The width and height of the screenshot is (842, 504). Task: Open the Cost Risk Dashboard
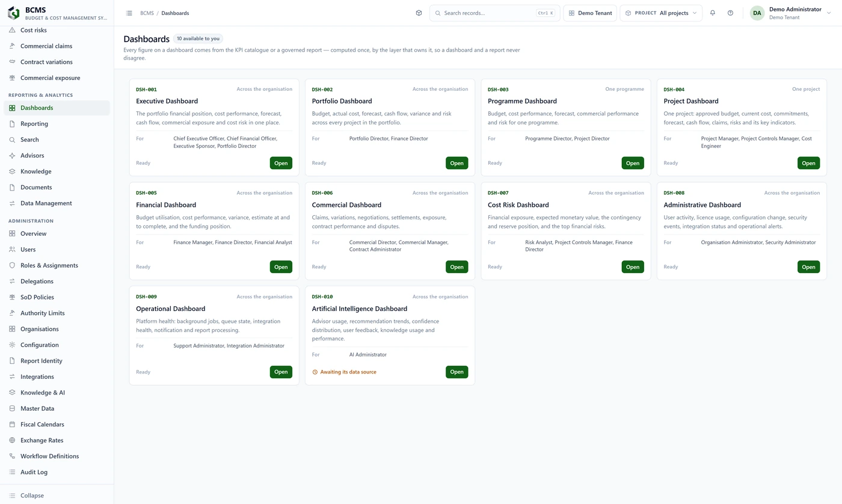[x=633, y=267]
